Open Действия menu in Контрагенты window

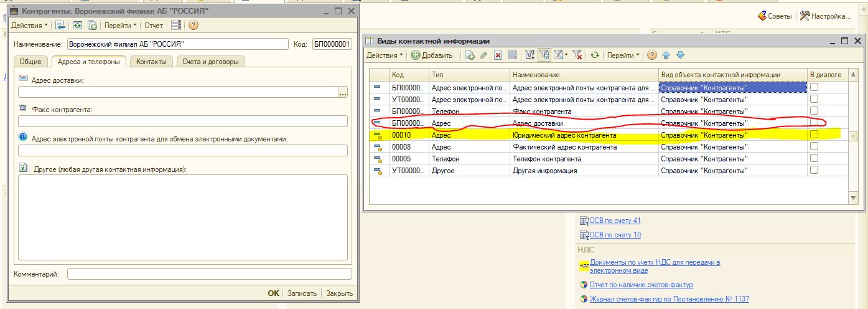29,26
